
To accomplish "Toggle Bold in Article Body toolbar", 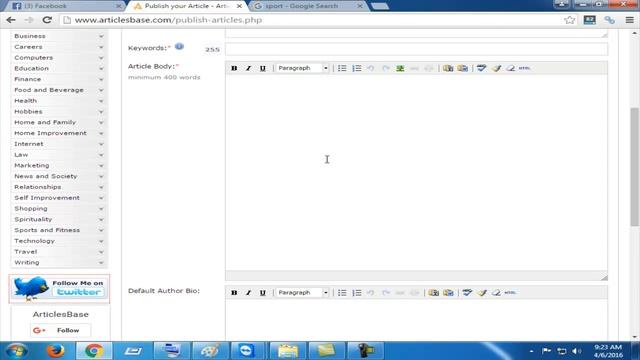I will click(234, 68).
